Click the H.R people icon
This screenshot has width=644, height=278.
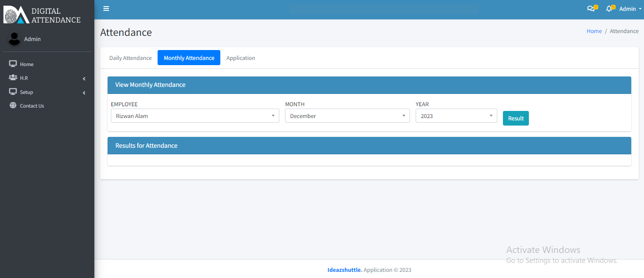13,78
